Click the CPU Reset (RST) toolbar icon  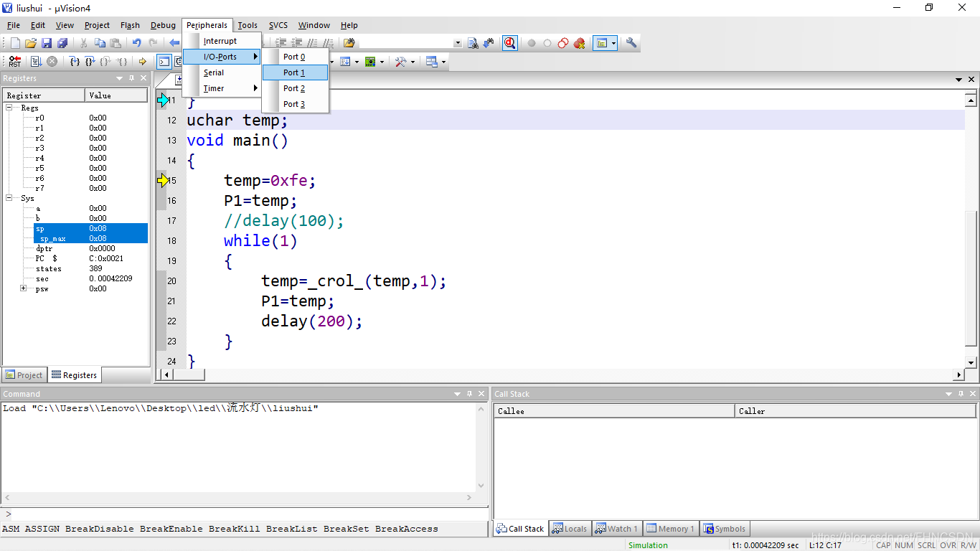(15, 62)
